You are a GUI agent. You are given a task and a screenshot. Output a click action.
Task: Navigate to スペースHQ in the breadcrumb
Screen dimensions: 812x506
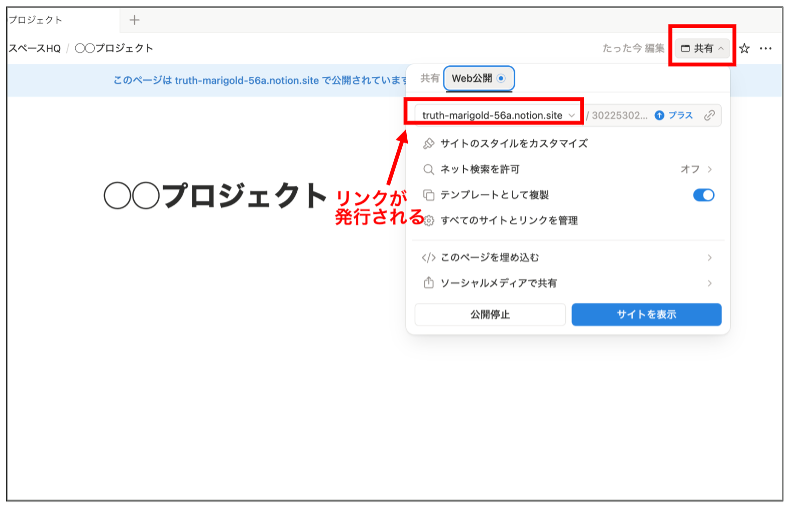(34, 48)
